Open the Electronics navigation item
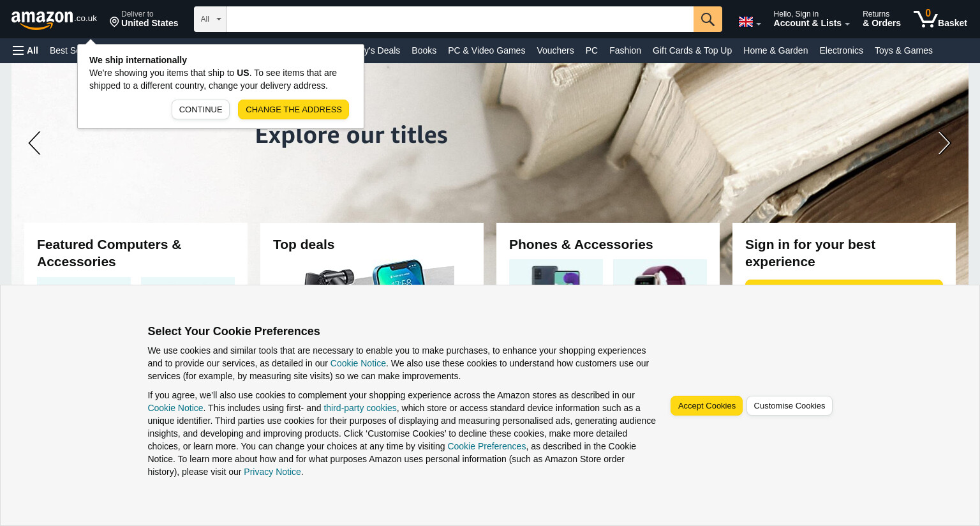980x526 pixels. coord(841,50)
